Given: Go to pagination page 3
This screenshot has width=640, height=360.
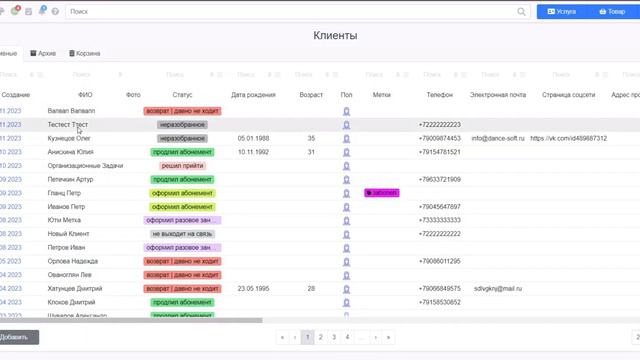Looking at the screenshot, I should pyautogui.click(x=334, y=337).
